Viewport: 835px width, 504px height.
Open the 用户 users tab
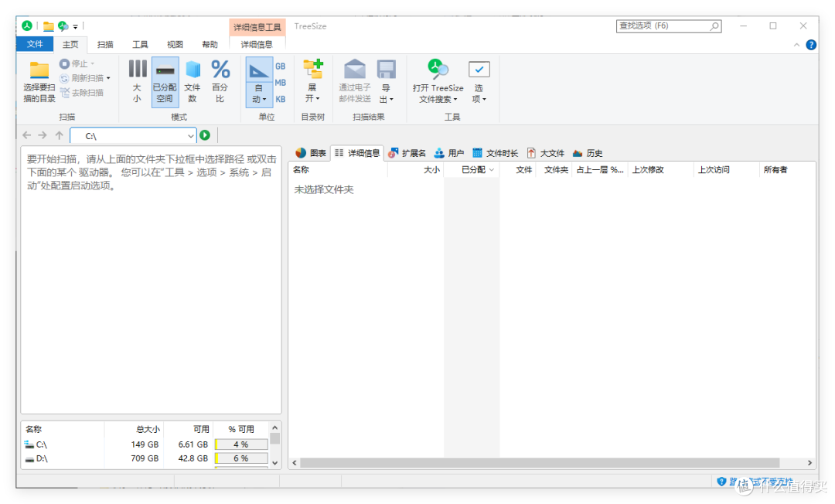tap(449, 153)
